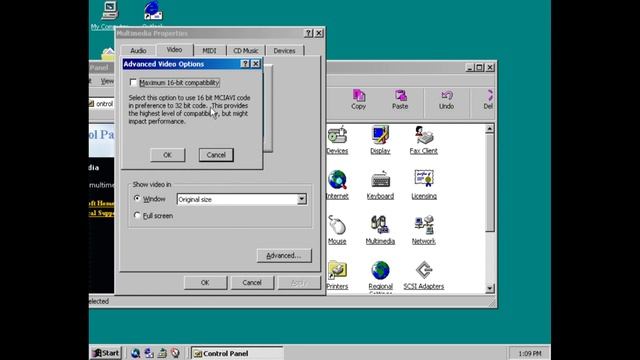The image size is (640, 360).
Task: Click the Channels quick launch icon
Action: click(175, 353)
